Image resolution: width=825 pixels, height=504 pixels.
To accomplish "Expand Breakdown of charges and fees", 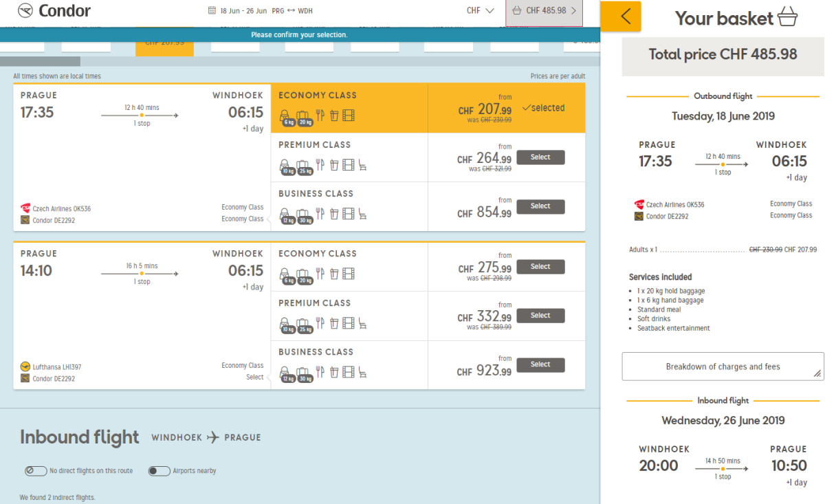I will [x=723, y=366].
